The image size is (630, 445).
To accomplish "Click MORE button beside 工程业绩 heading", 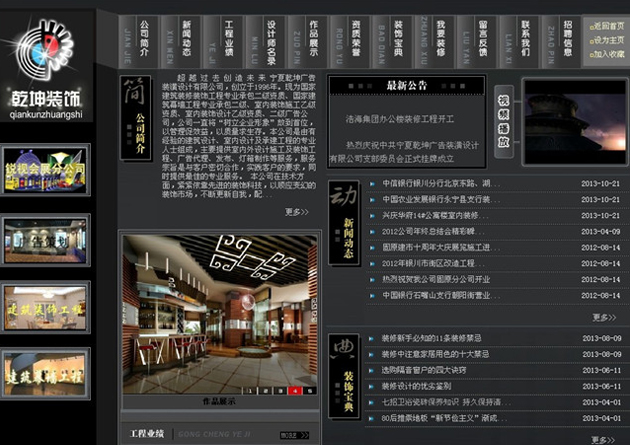I will (293, 435).
